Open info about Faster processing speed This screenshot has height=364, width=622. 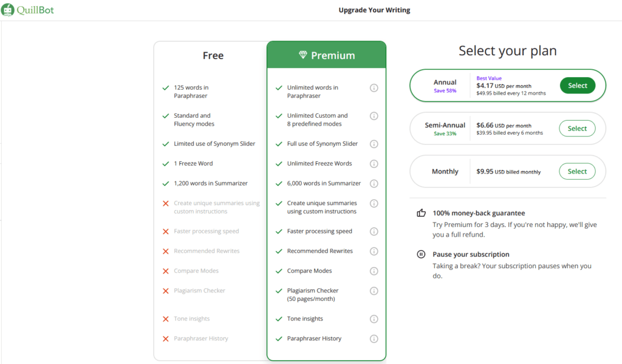pos(375,231)
